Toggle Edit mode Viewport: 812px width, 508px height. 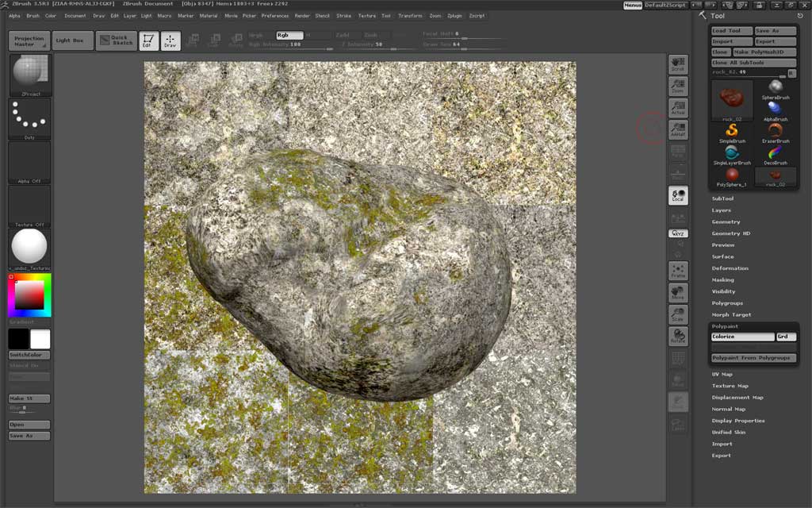pyautogui.click(x=148, y=41)
